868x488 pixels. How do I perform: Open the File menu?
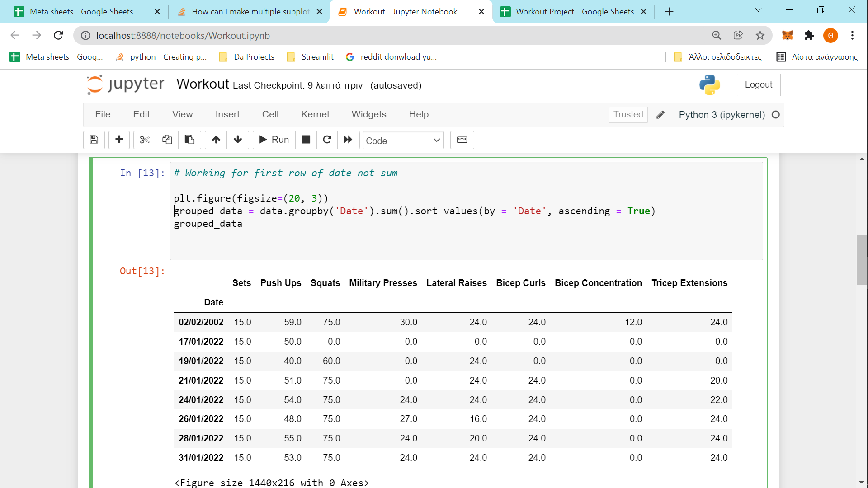click(x=103, y=115)
